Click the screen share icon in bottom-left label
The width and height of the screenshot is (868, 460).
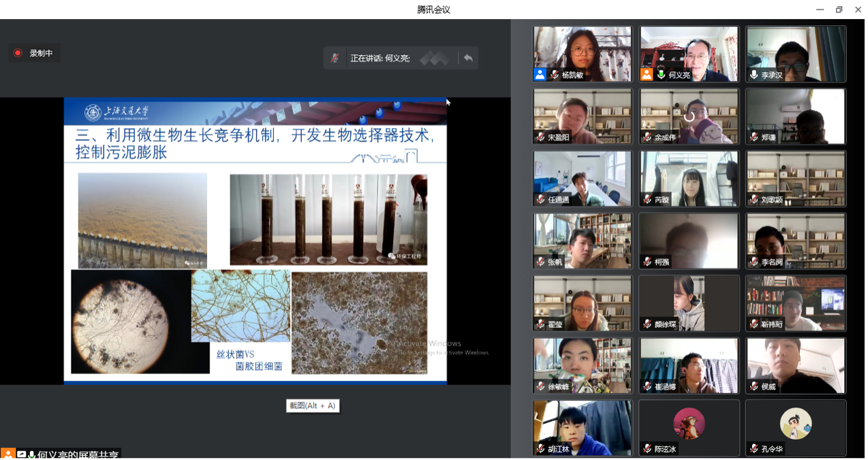click(21, 455)
